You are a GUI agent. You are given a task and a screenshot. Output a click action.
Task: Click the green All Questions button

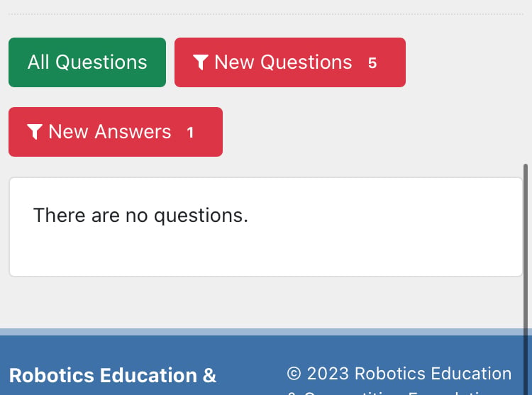point(87,62)
